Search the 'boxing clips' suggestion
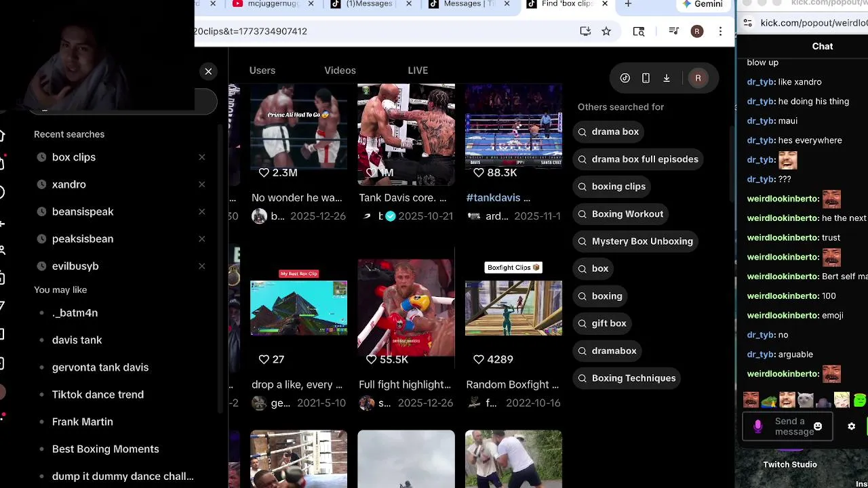The image size is (868, 488). pyautogui.click(x=612, y=186)
